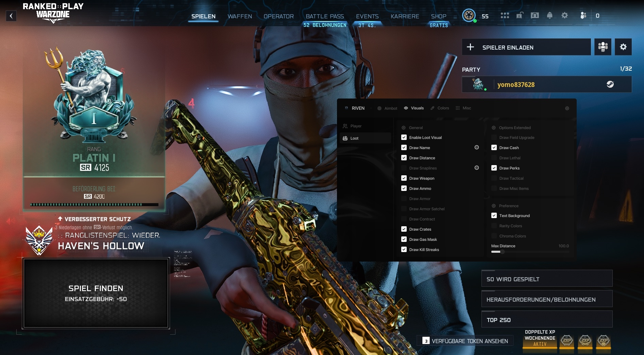The width and height of the screenshot is (644, 355).
Task: Select the last 2XP token icon
Action: (604, 340)
